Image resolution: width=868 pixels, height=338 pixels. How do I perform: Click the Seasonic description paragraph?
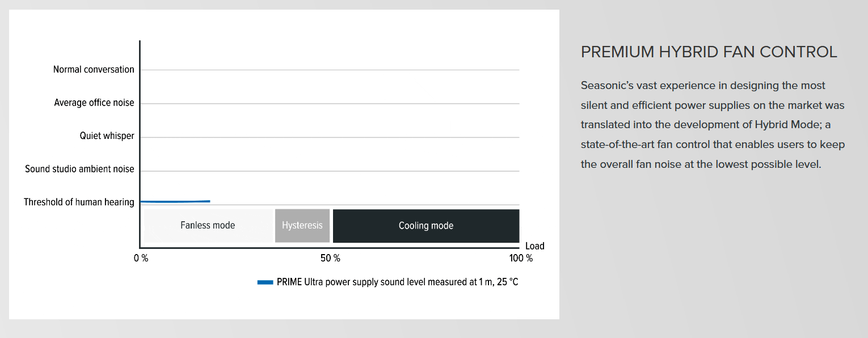point(713,125)
